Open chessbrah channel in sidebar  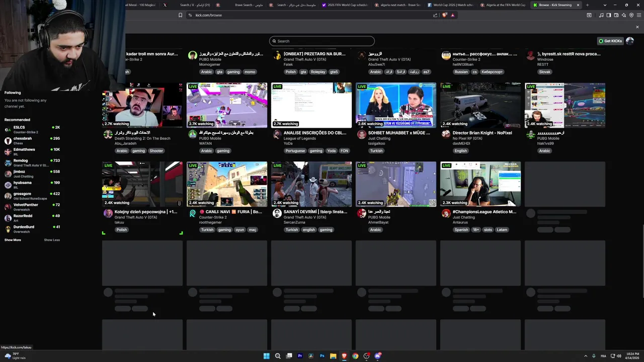point(32,140)
